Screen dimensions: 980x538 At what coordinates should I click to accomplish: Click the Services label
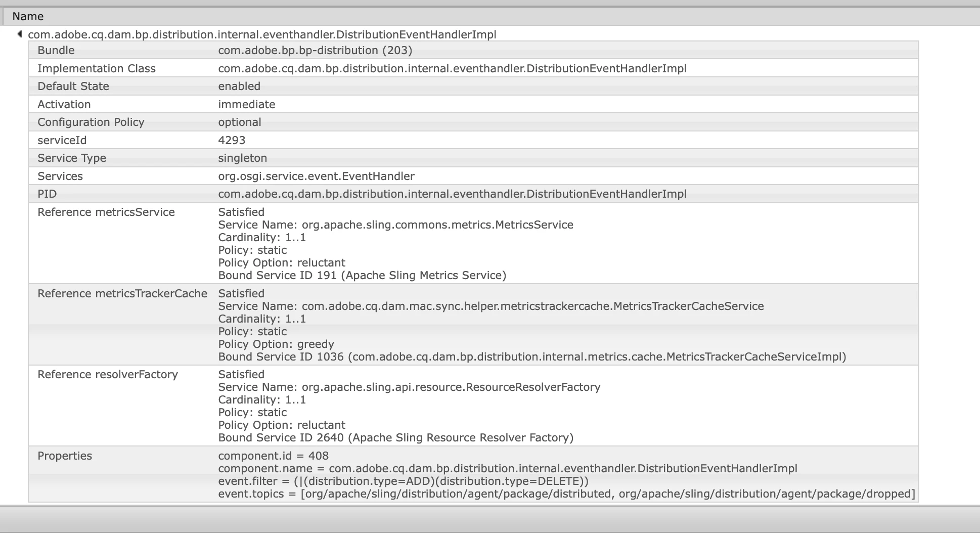(x=60, y=176)
